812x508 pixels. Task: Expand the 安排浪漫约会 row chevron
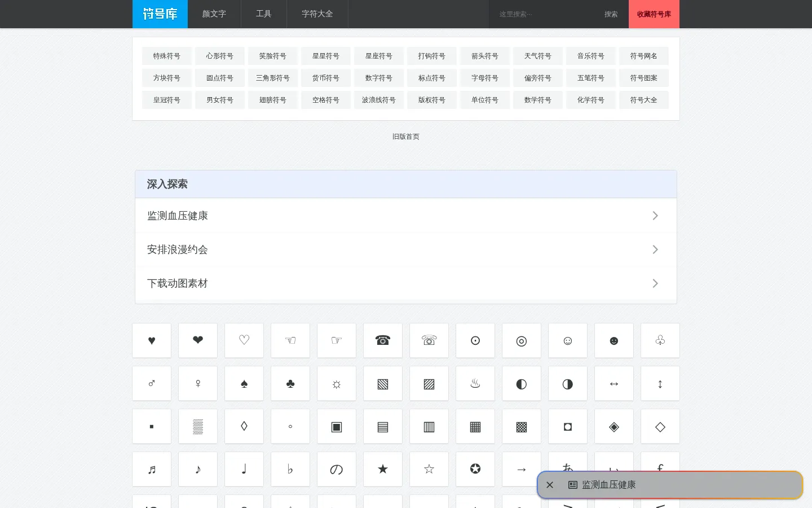click(655, 249)
